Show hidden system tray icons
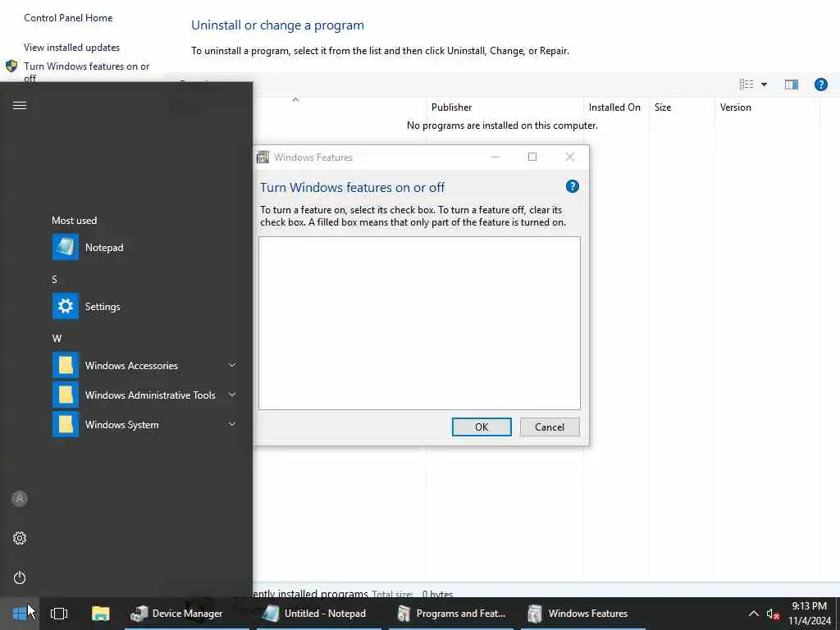The width and height of the screenshot is (840, 630). tap(753, 614)
